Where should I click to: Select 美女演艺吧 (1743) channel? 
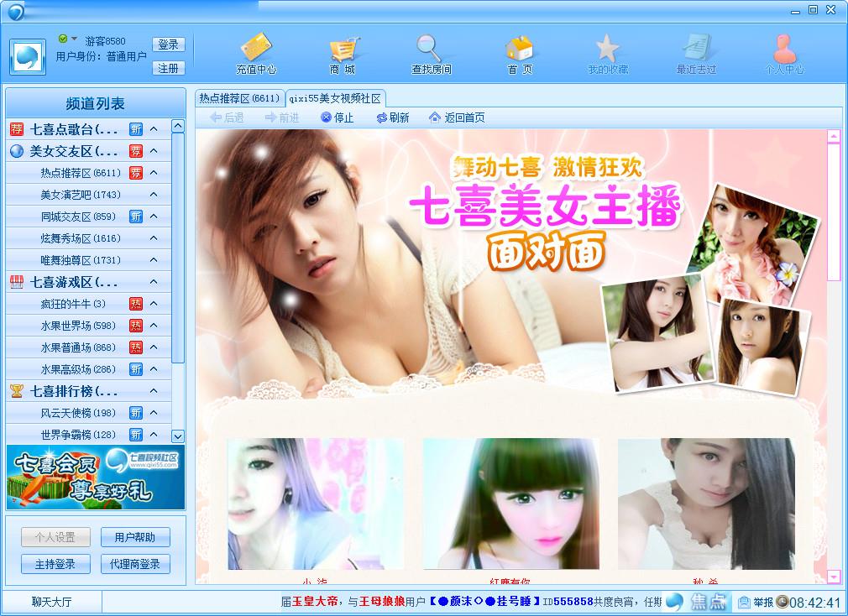pos(88,195)
